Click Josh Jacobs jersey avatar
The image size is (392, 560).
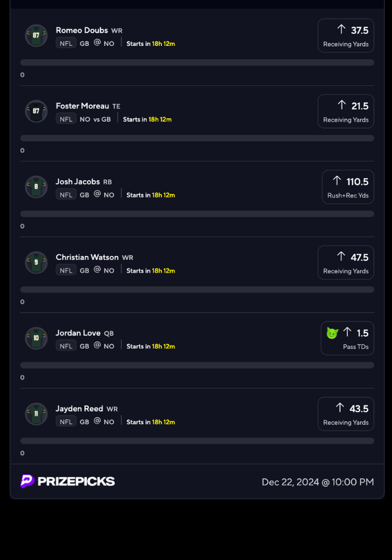tap(36, 187)
